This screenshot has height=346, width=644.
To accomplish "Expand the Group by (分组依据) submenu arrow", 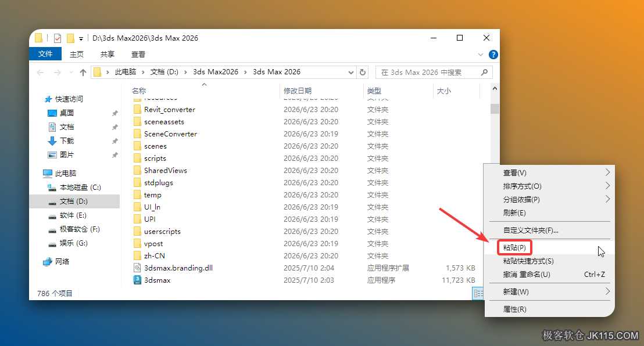I will [x=607, y=199].
